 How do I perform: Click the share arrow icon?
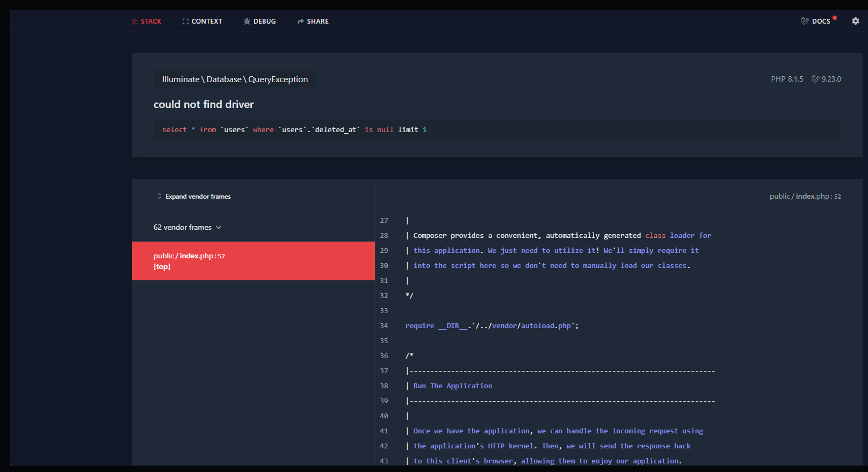(x=301, y=21)
